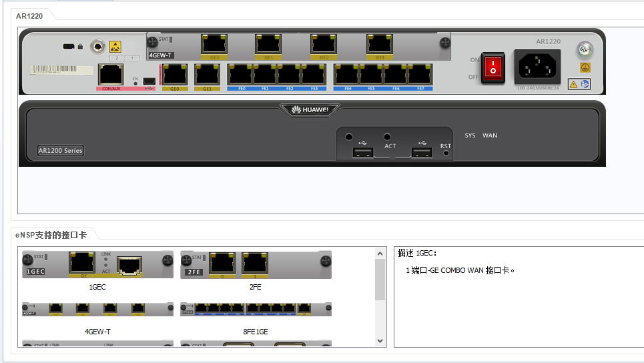Screen dimensions: 644x363
Task: Select the FE6 Ethernet port
Action: coord(395,75)
